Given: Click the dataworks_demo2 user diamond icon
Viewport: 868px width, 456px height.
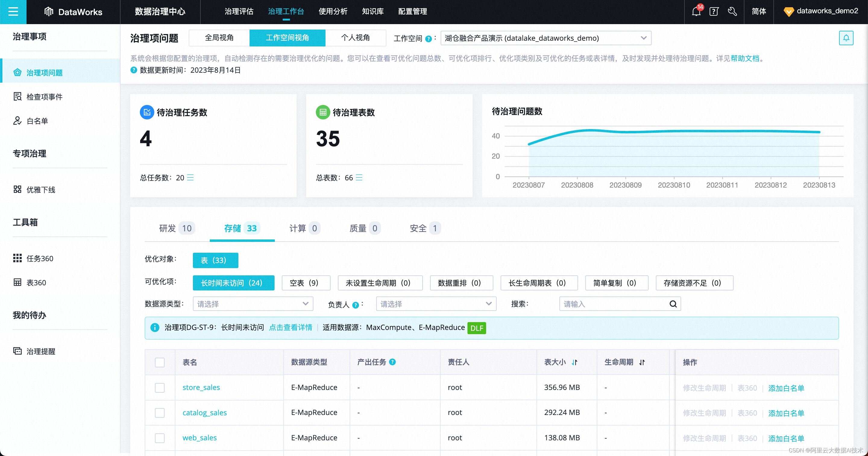Looking at the screenshot, I should click(x=788, y=12).
